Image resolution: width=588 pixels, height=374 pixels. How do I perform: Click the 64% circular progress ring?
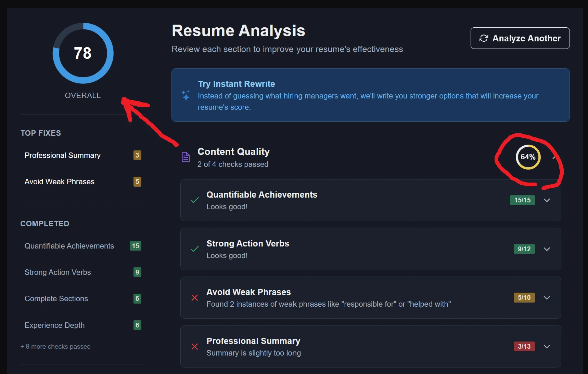(x=528, y=157)
